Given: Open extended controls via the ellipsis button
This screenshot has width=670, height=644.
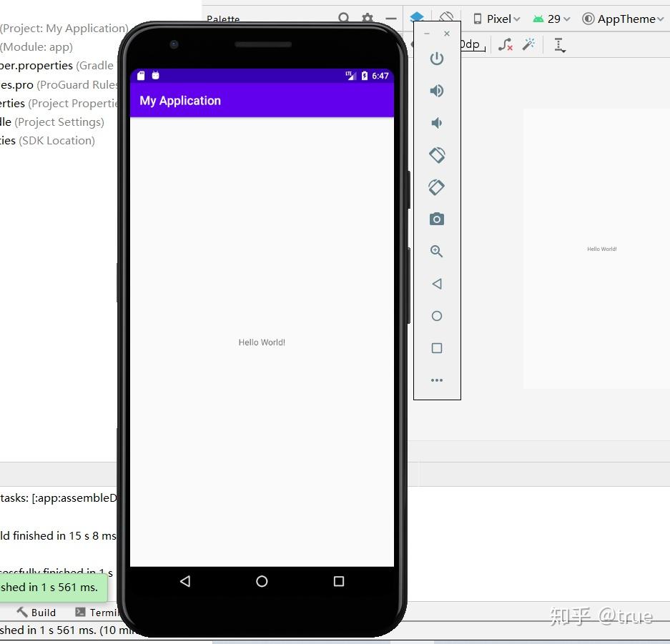Looking at the screenshot, I should click(437, 380).
